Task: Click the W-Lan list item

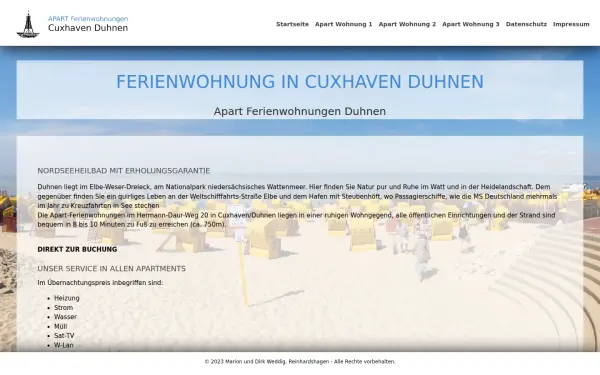Action: (64, 345)
